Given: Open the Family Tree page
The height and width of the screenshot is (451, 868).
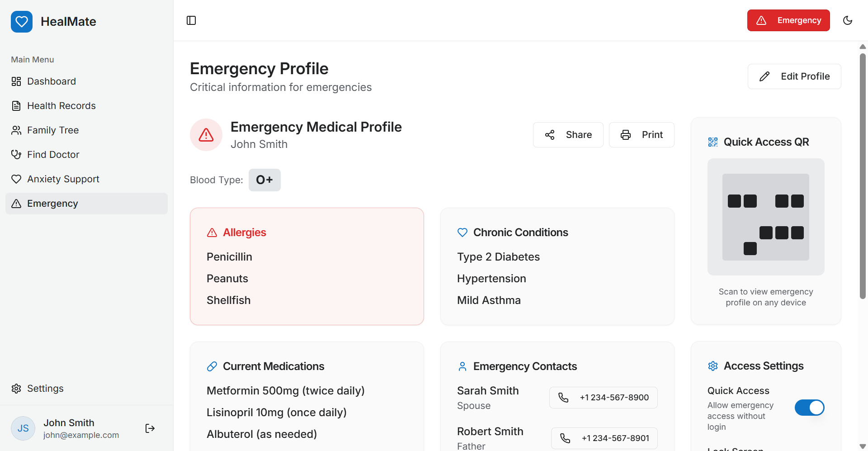Looking at the screenshot, I should point(53,130).
